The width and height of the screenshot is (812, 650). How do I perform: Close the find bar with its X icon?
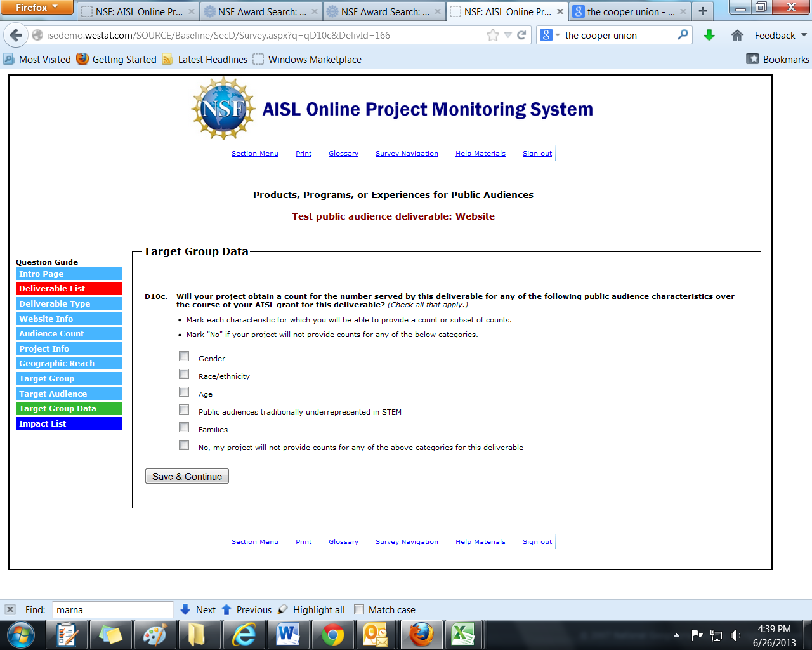pyautogui.click(x=10, y=609)
